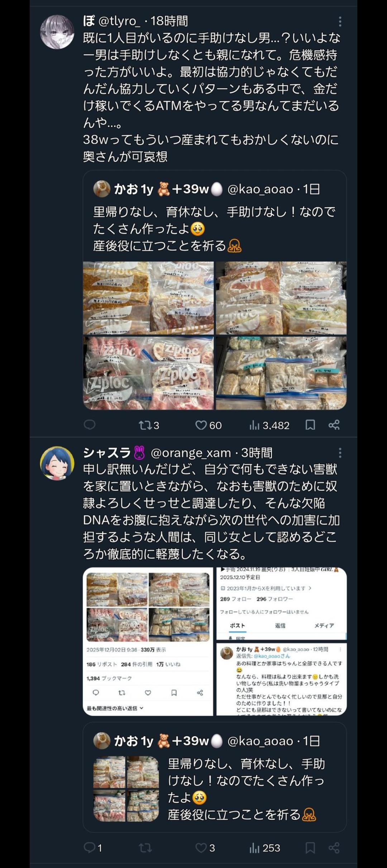Like @orange_xam's post showing 3 likes
This screenshot has height=868, width=387.
pos(205,848)
